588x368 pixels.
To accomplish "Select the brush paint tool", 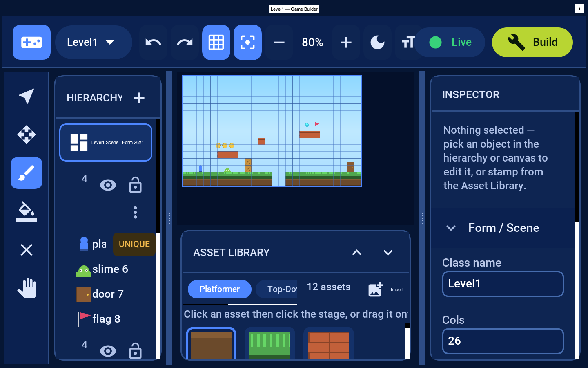I will pyautogui.click(x=27, y=173).
